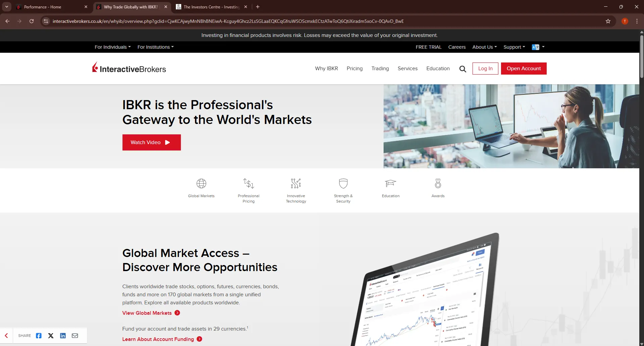
Task: Select the Awards medal icon
Action: 438,183
